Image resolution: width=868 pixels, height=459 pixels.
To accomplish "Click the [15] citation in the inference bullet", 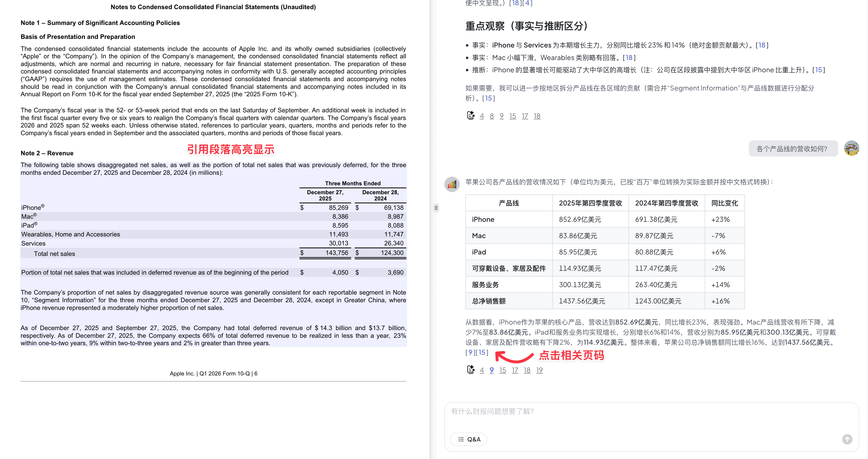I will click(819, 70).
